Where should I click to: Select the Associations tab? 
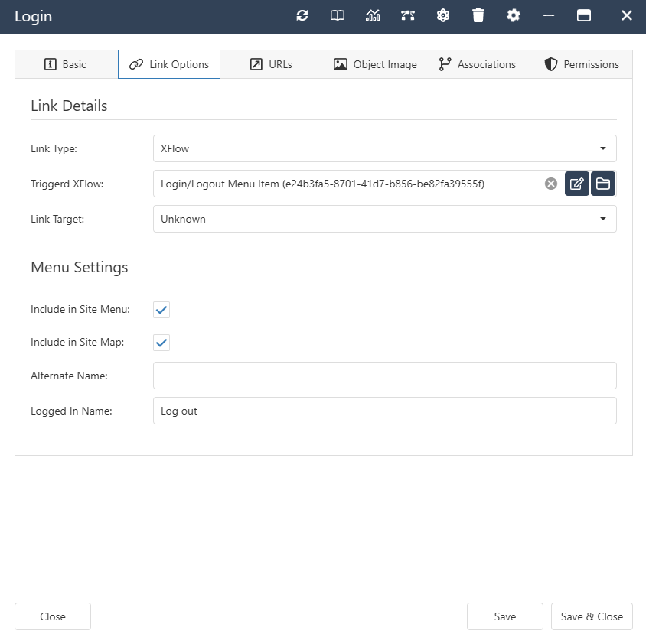[477, 64]
